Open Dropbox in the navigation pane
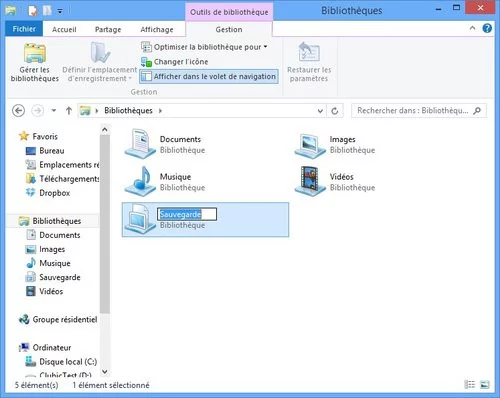Viewport: 500px width, 398px height. coord(55,193)
